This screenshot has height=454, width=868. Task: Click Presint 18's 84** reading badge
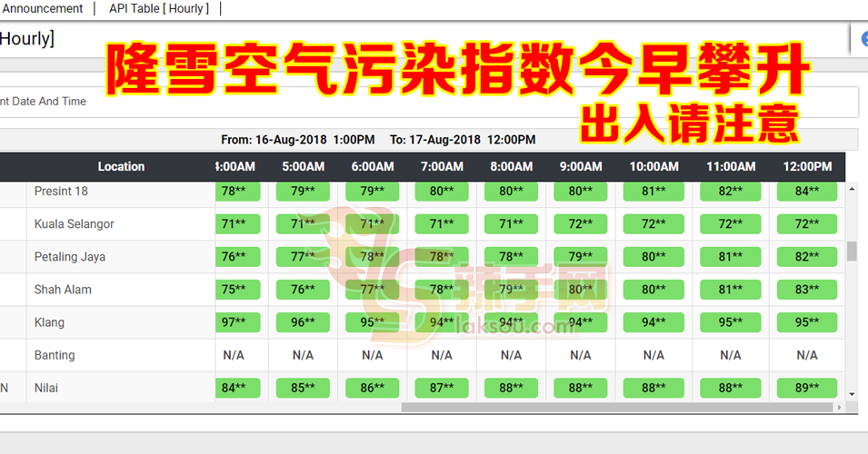click(806, 192)
